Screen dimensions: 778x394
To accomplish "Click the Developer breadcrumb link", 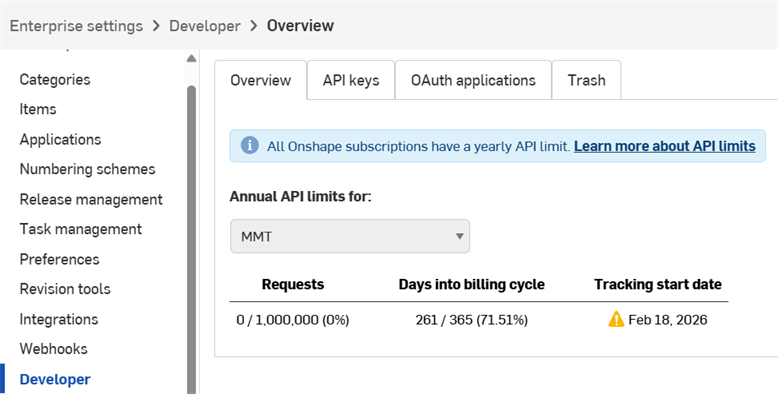I will click(x=205, y=26).
